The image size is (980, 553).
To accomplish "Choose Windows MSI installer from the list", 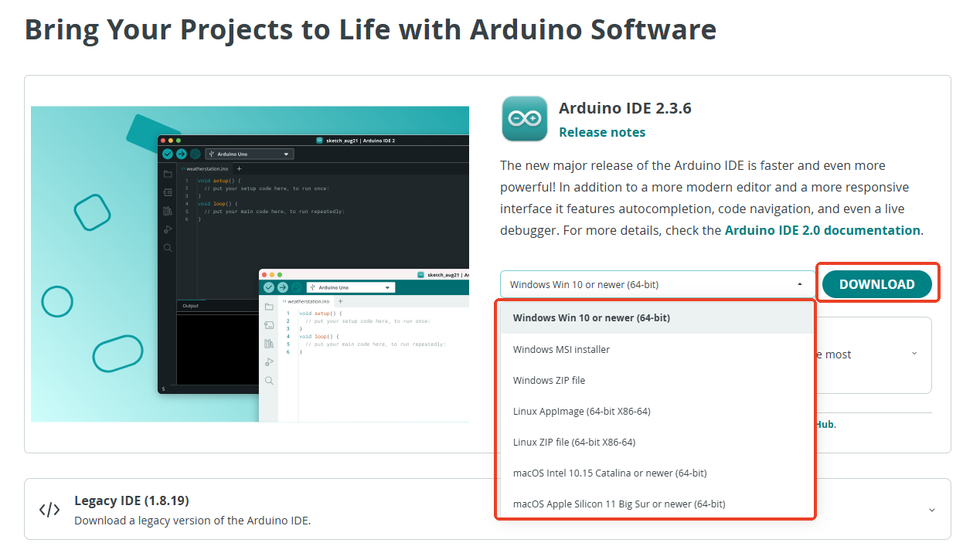I will tap(561, 349).
